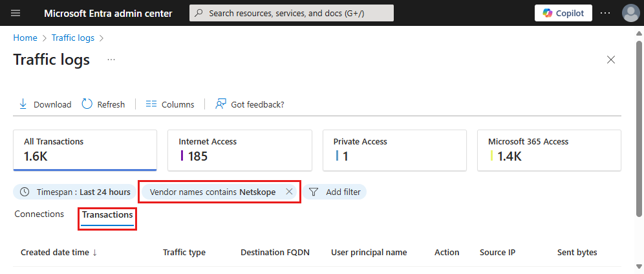Click the Sent bytes column header
The image size is (644, 274).
coord(577,252)
